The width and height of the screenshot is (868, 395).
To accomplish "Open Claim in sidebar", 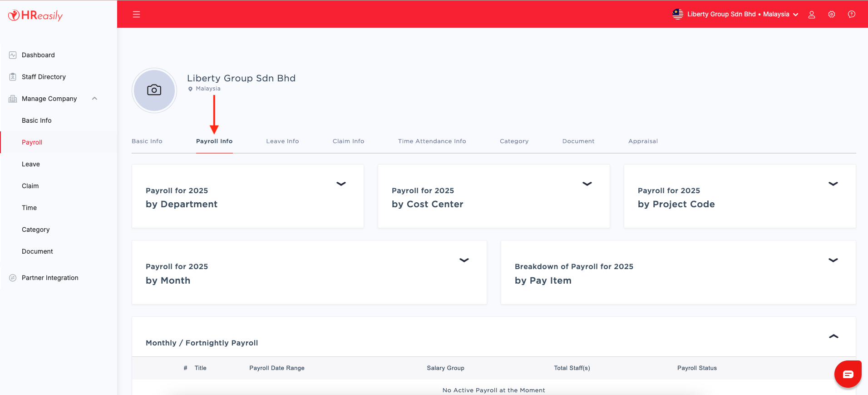I will click(30, 186).
